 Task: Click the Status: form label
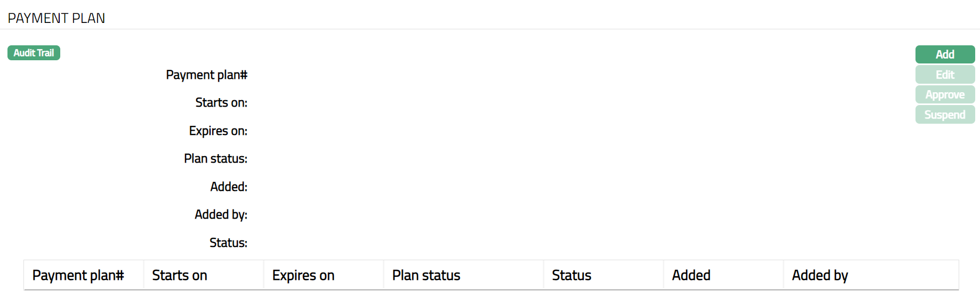[x=228, y=243]
